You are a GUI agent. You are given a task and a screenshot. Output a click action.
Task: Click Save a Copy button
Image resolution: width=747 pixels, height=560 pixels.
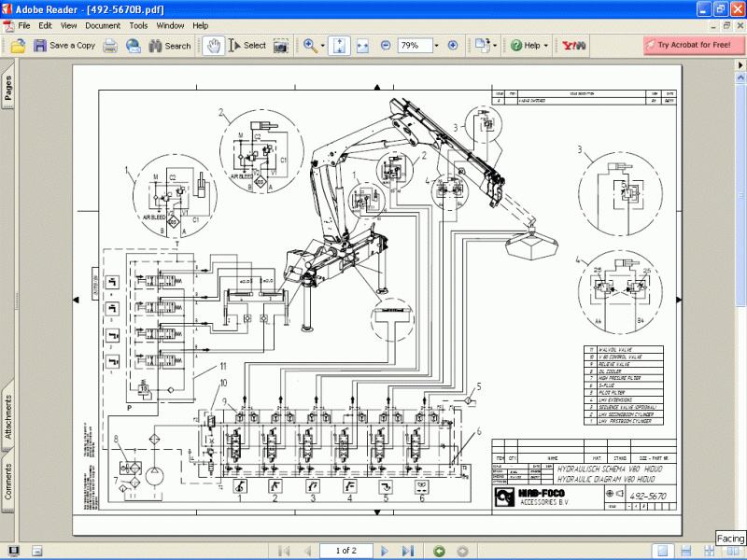click(x=64, y=45)
